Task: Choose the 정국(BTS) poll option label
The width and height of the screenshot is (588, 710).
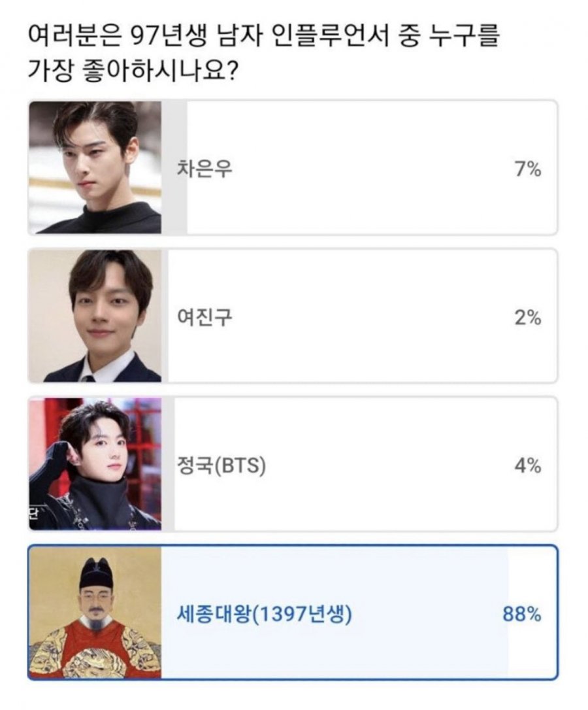Action: tap(221, 465)
